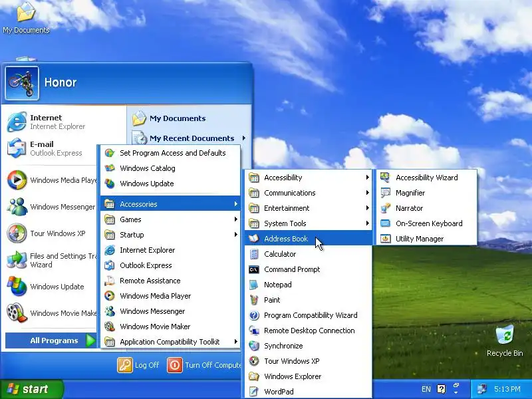Click Outlook Express in All Programs list
Image resolution: width=532 pixels, height=399 pixels.
(170, 265)
